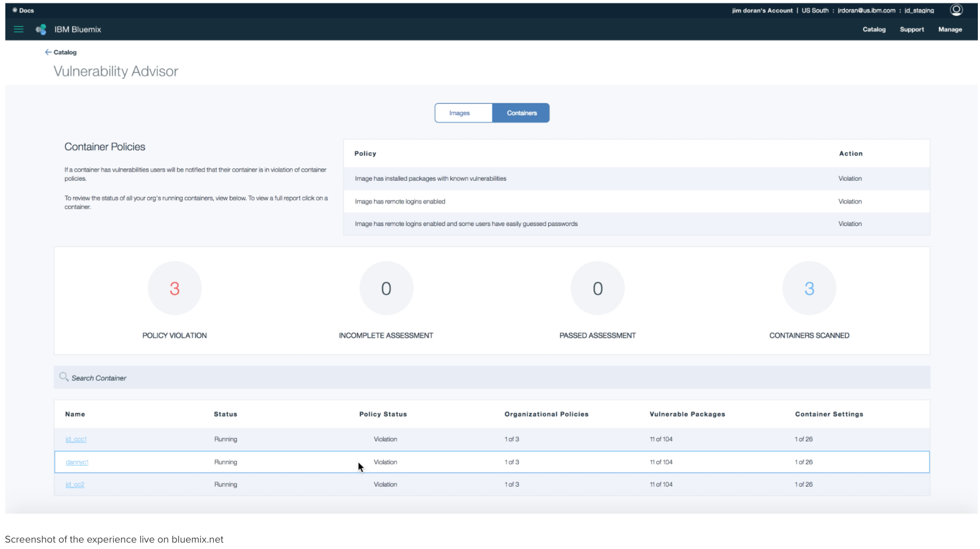980x549 pixels.
Task: Open the Catalog menu in the header
Action: click(874, 29)
